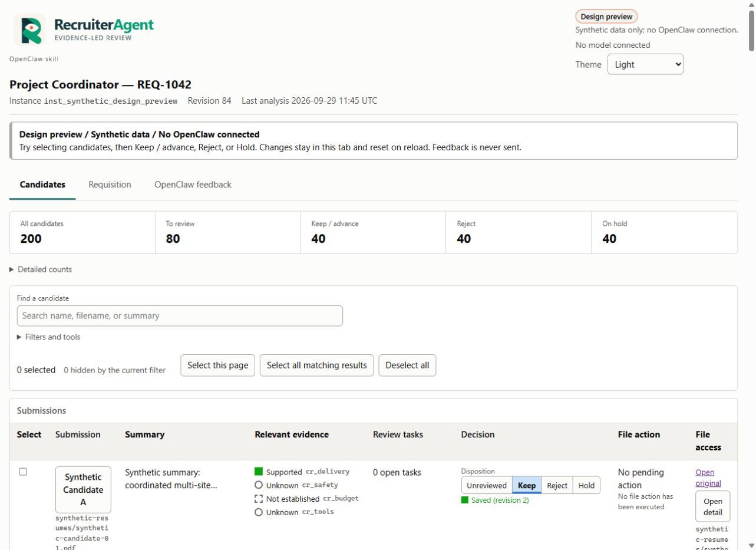Tick the Synthetic Candidate A select checkbox
The height and width of the screenshot is (550, 756).
pyautogui.click(x=23, y=472)
